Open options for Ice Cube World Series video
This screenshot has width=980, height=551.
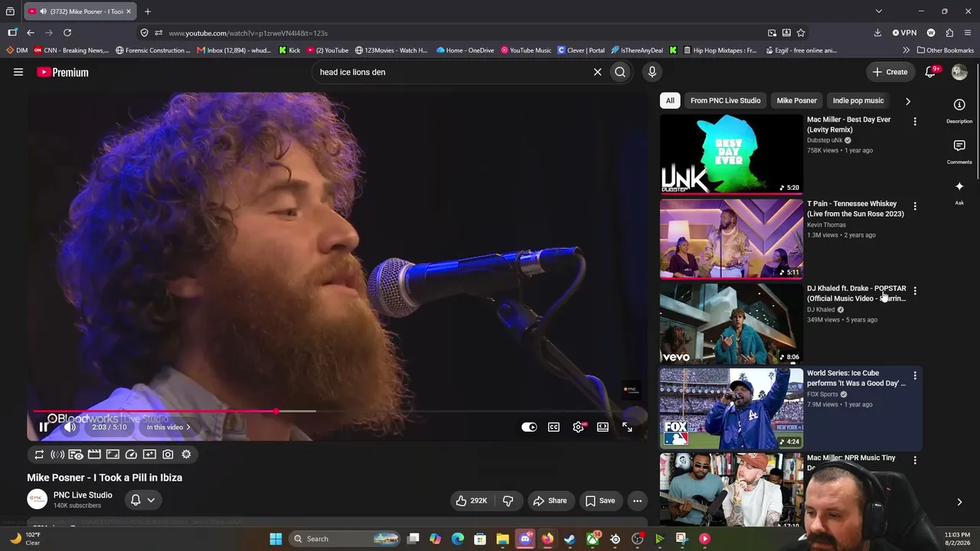click(915, 376)
